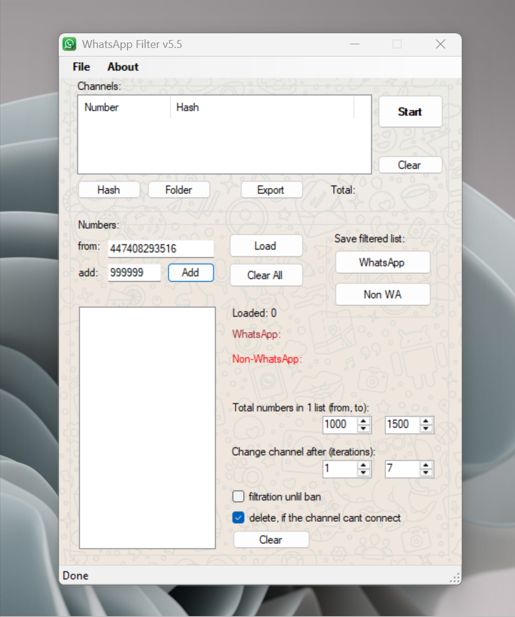
Task: Click the Start button
Action: (410, 112)
